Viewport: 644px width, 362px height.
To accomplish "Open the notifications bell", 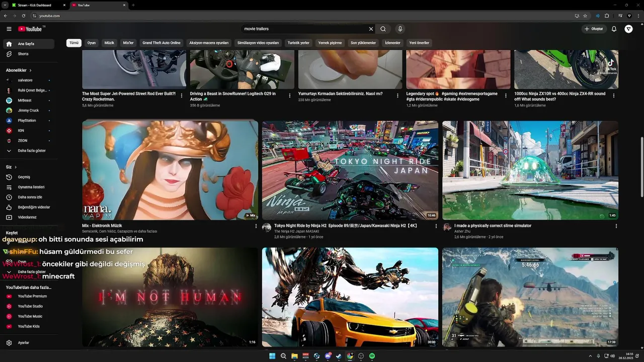I will tap(614, 29).
